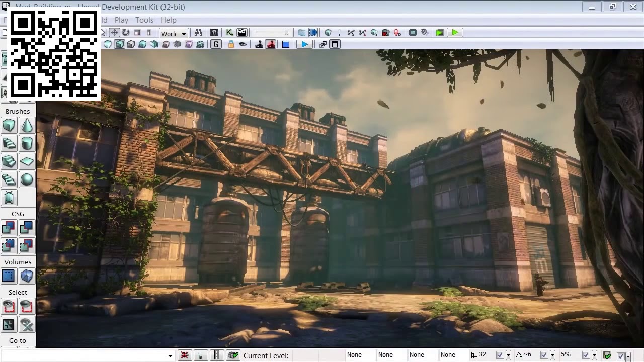
Task: Pick the Sphere brush builder
Action: point(27,179)
